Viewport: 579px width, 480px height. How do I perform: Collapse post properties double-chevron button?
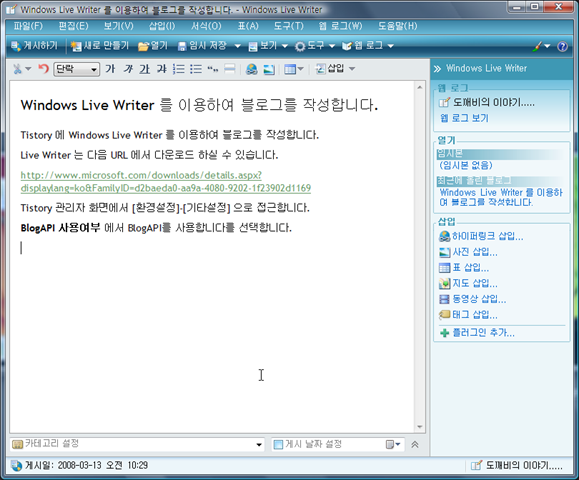pyautogui.click(x=415, y=445)
